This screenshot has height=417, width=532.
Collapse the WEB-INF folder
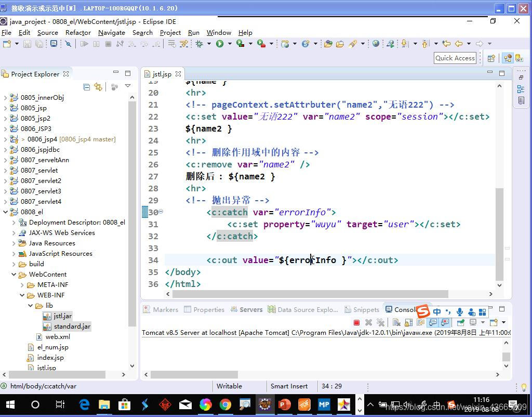tap(22, 295)
